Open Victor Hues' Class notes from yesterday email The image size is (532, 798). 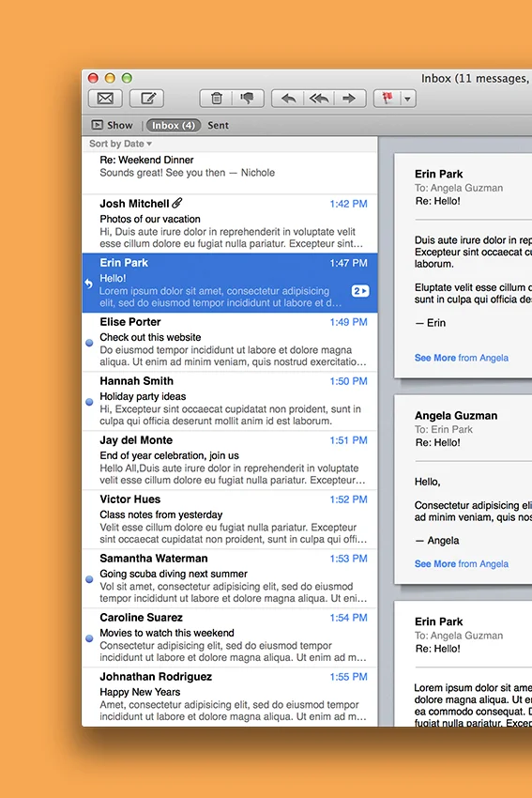(230, 519)
